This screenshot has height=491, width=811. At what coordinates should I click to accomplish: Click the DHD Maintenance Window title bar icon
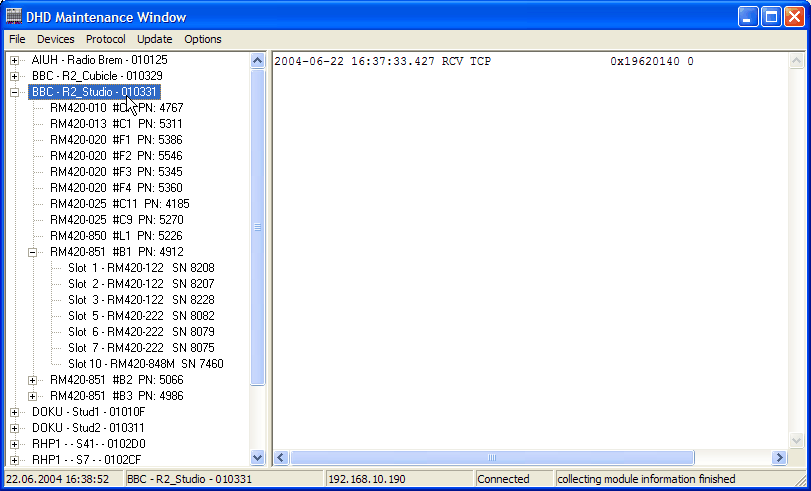[x=14, y=17]
